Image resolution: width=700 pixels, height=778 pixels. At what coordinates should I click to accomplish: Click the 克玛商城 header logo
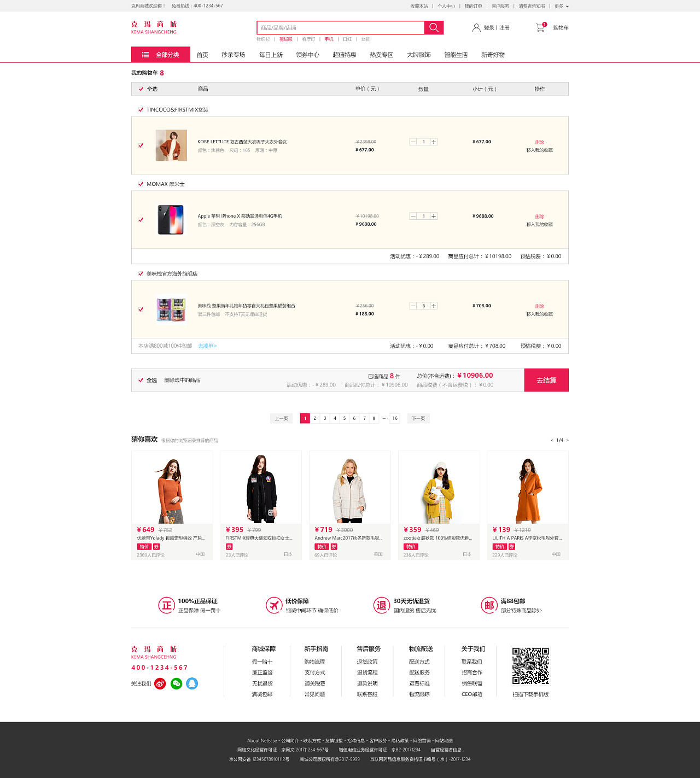coord(154,27)
